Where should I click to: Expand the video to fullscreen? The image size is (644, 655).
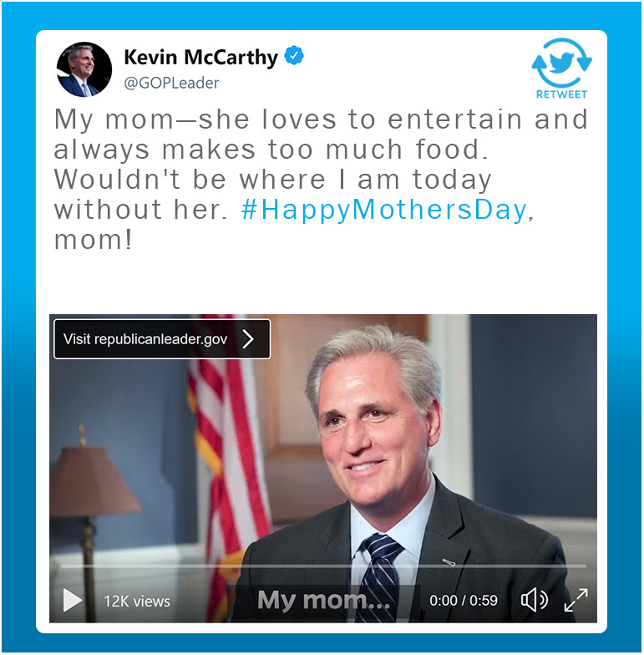(x=576, y=600)
